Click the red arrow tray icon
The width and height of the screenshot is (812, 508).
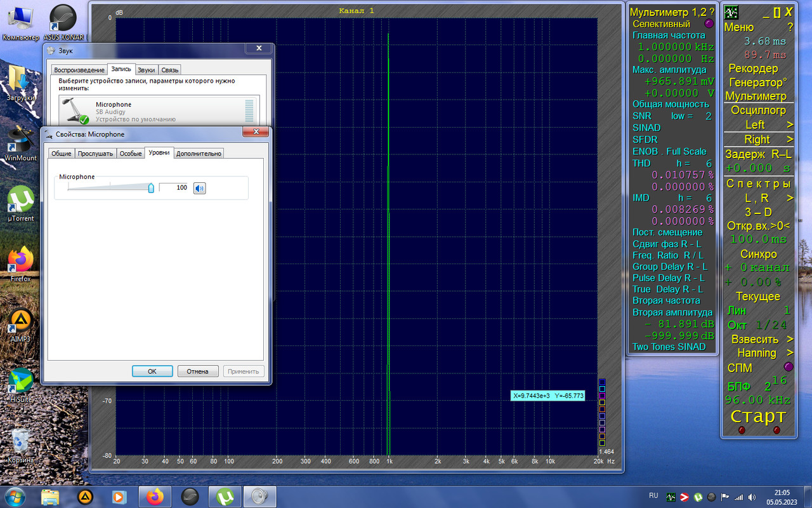pyautogui.click(x=684, y=497)
